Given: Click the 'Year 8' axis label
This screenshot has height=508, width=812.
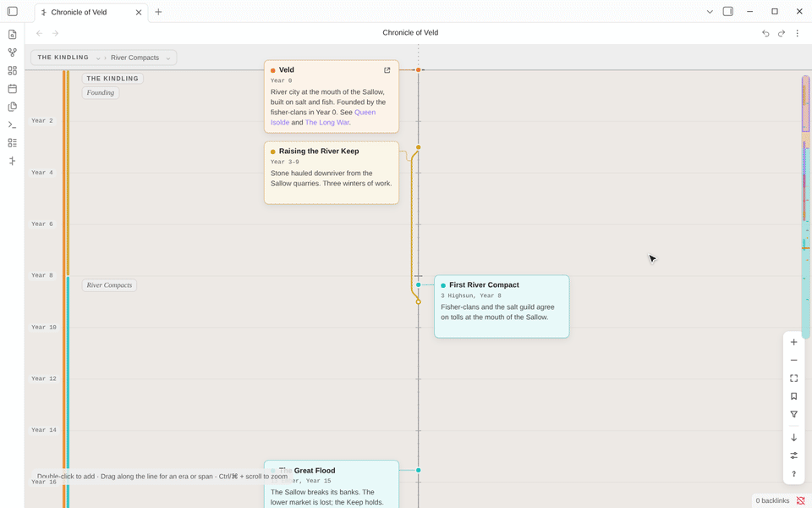Looking at the screenshot, I should (42, 275).
